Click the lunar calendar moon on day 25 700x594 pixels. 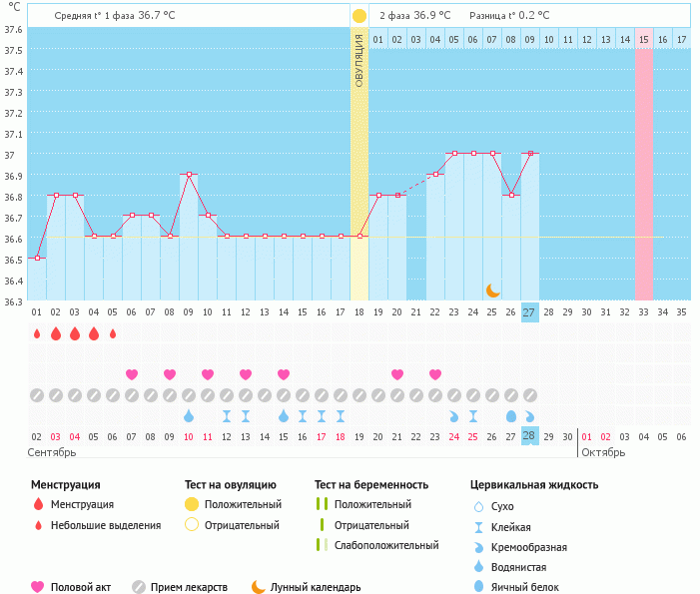pyautogui.click(x=492, y=291)
